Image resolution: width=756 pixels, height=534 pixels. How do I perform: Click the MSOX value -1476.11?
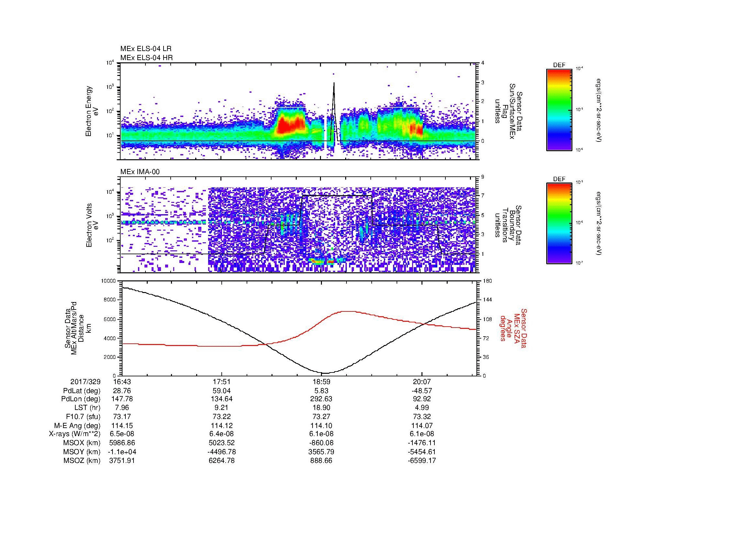(422, 443)
